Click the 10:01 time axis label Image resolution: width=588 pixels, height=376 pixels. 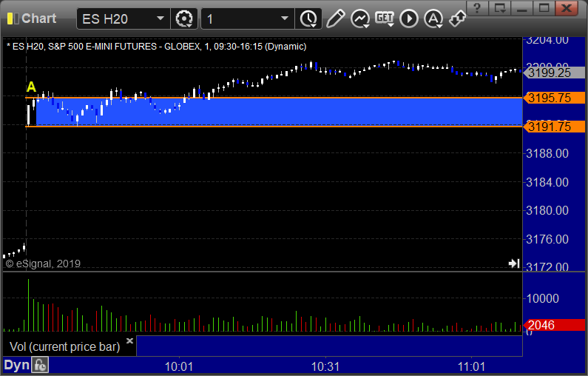coord(179,366)
